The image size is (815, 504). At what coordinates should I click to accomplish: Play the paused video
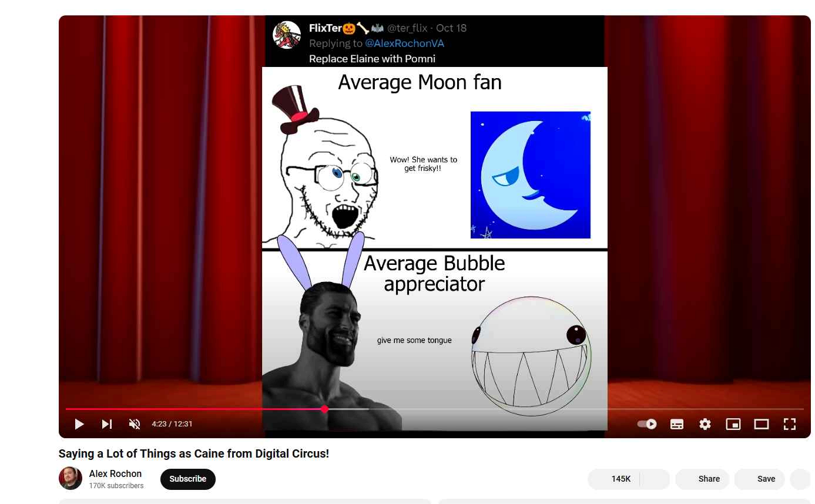tap(79, 424)
